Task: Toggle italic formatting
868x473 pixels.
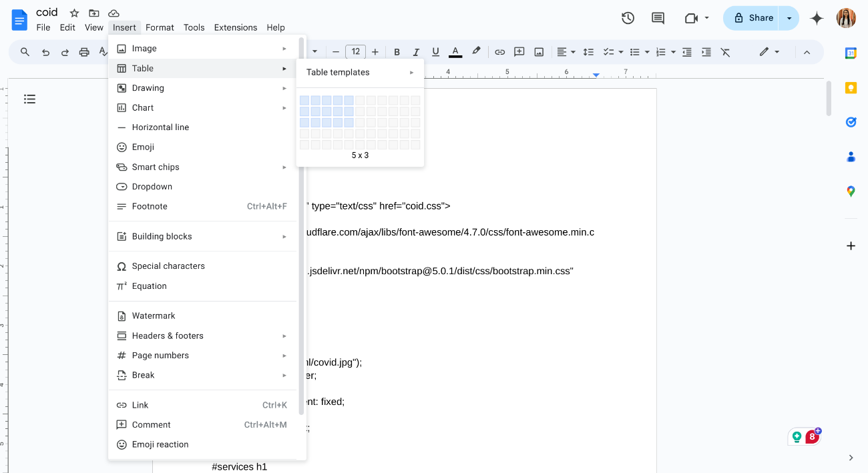Action: 416,51
